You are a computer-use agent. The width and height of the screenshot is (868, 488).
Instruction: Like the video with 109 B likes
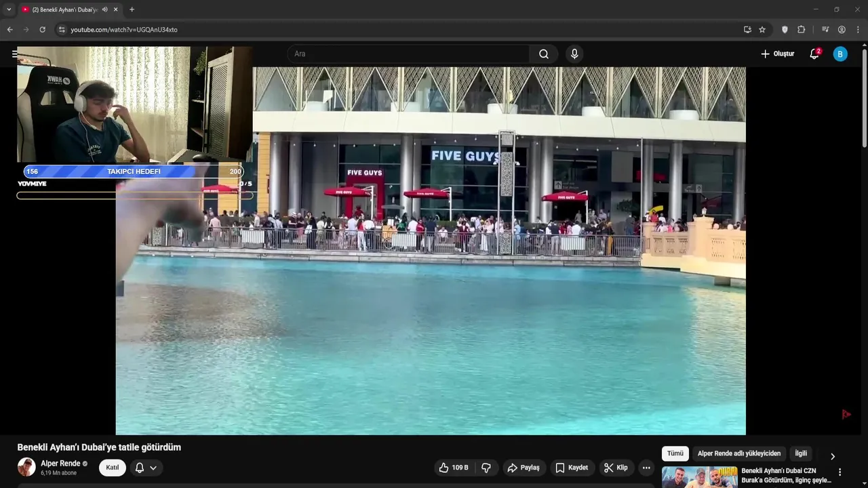[x=454, y=468]
